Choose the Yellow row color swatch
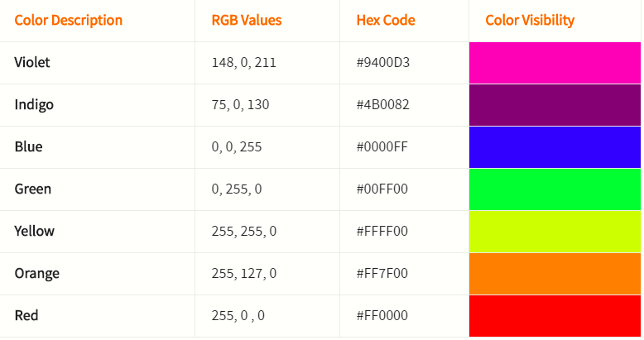 coord(555,232)
